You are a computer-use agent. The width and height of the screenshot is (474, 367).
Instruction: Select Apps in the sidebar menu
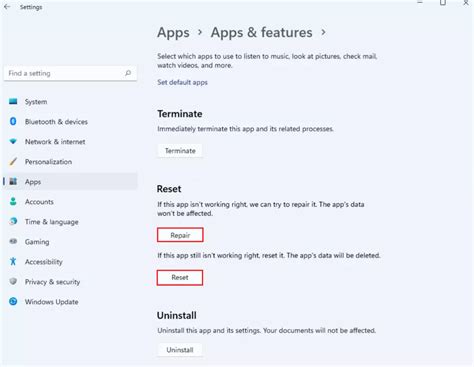point(70,182)
